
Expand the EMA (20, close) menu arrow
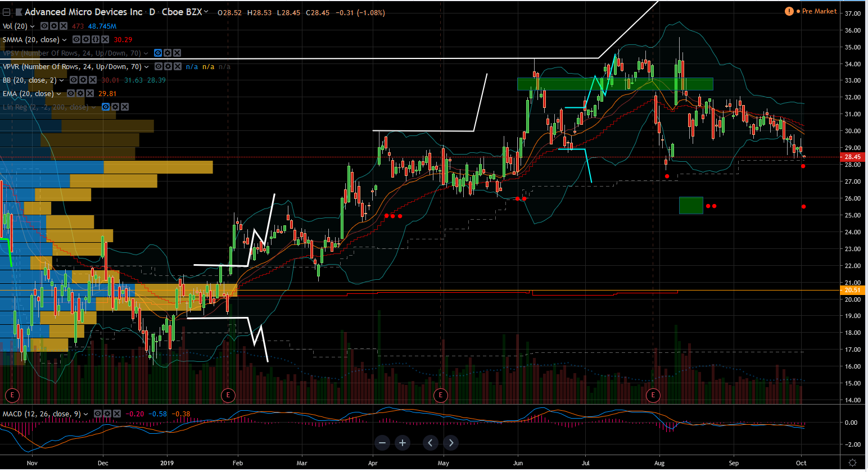(59, 94)
